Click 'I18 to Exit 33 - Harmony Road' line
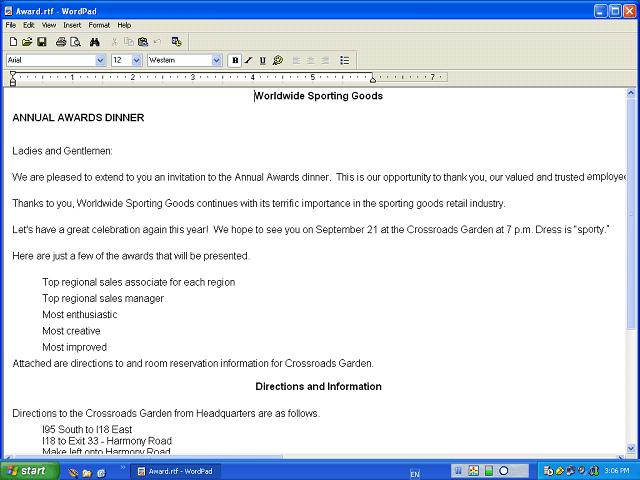The height and width of the screenshot is (480, 640). coord(107,441)
